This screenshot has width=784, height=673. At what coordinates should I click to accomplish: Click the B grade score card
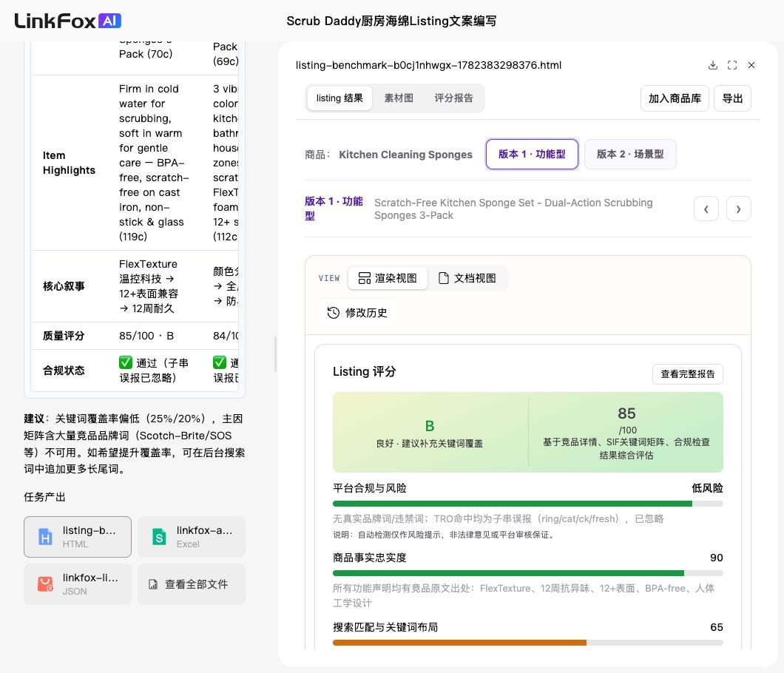pyautogui.click(x=430, y=433)
